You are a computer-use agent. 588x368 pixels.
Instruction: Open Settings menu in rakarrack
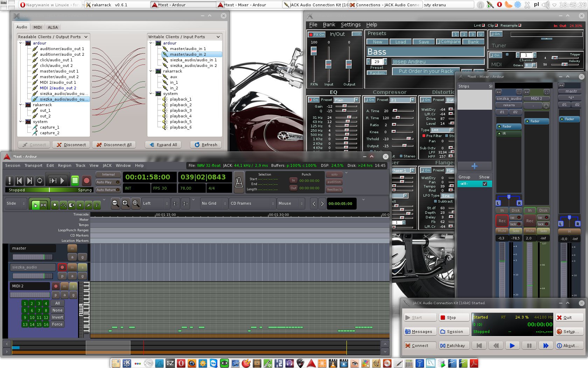350,25
